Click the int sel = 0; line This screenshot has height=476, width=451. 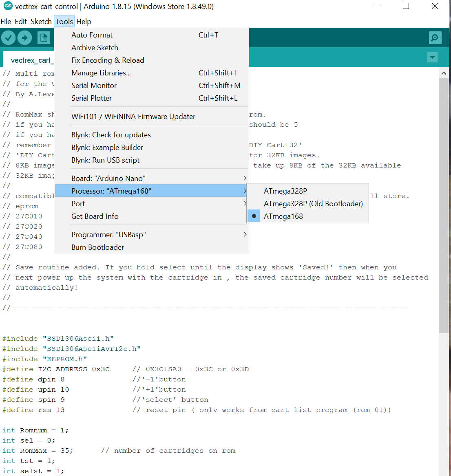(29, 441)
